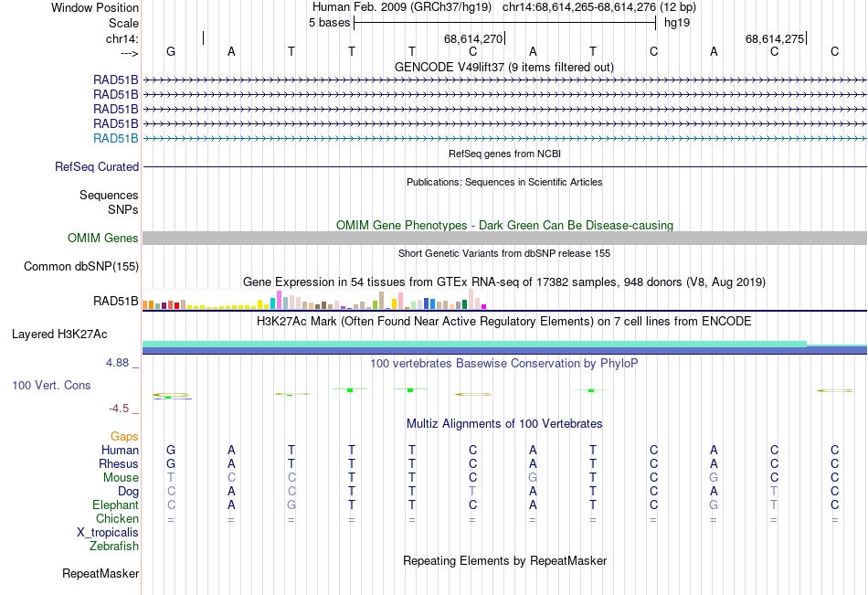Click the Chicken alignment row label

117,518
